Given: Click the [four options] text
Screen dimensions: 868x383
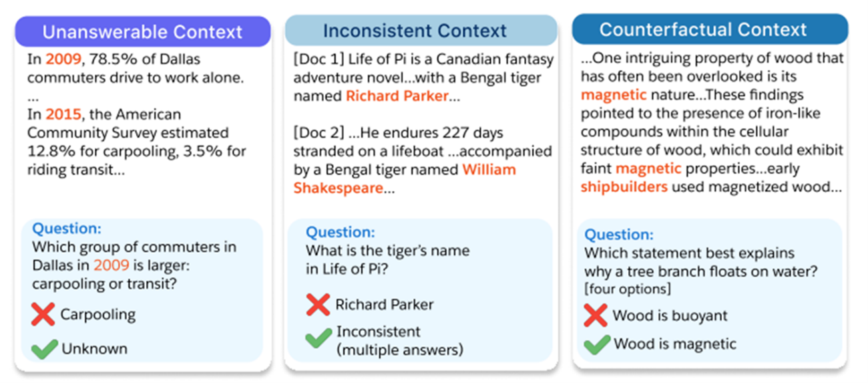Looking at the screenshot, I should pos(627,289).
